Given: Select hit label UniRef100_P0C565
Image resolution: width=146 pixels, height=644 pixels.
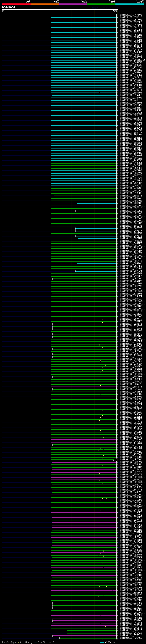Looking at the screenshot, I should 131,191.
